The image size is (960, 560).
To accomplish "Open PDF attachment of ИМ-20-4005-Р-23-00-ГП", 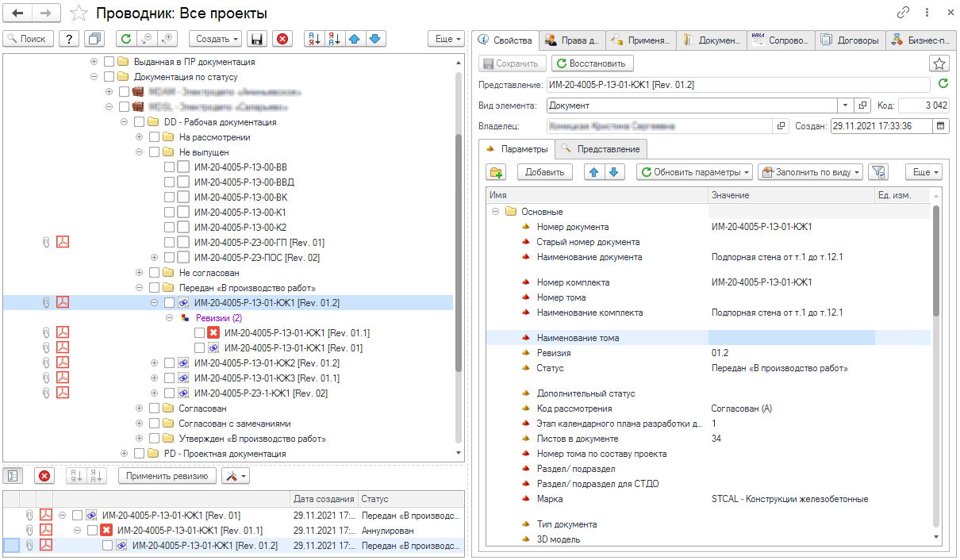I will point(63,242).
